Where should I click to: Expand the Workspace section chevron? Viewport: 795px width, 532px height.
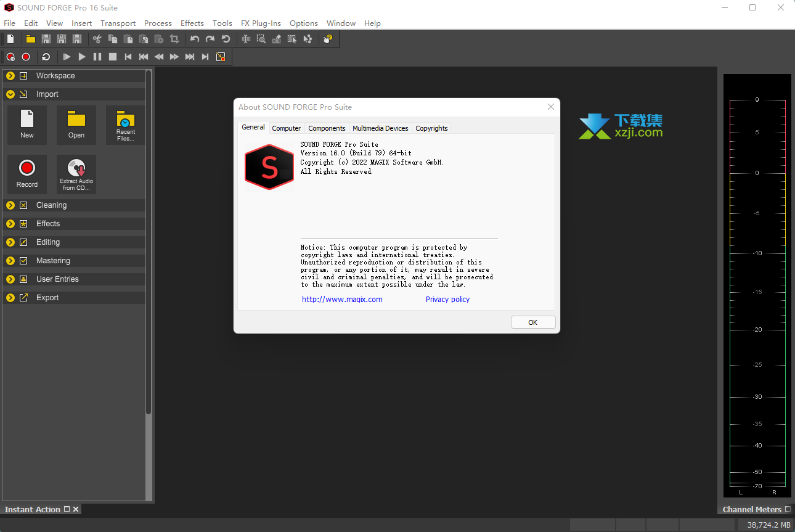(x=10, y=76)
